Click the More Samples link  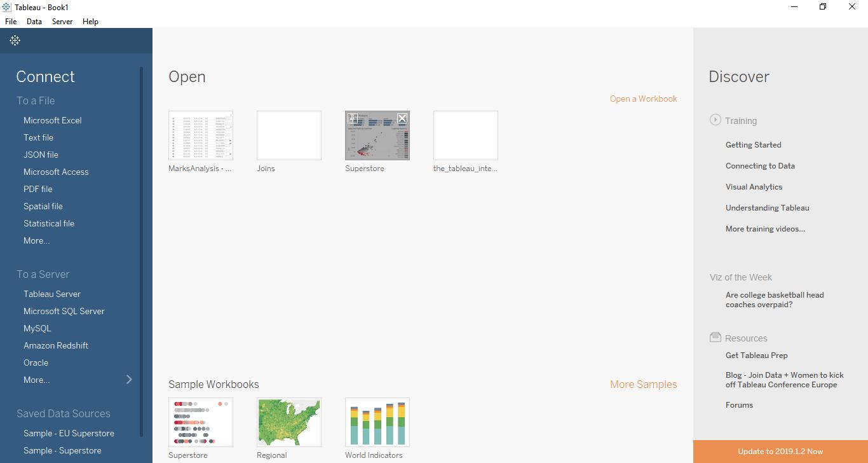[x=644, y=384]
